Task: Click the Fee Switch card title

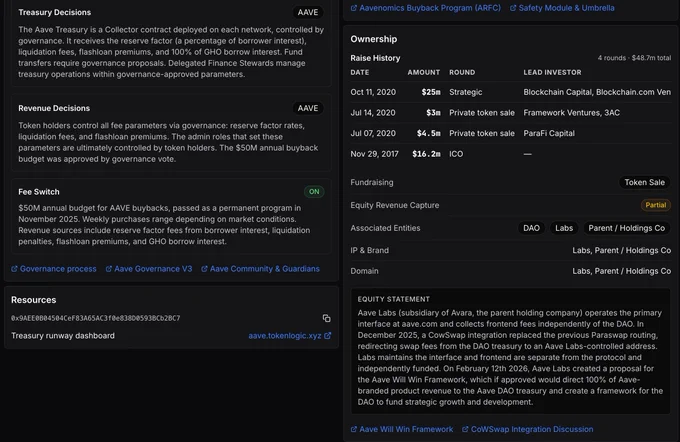Action: 39,192
